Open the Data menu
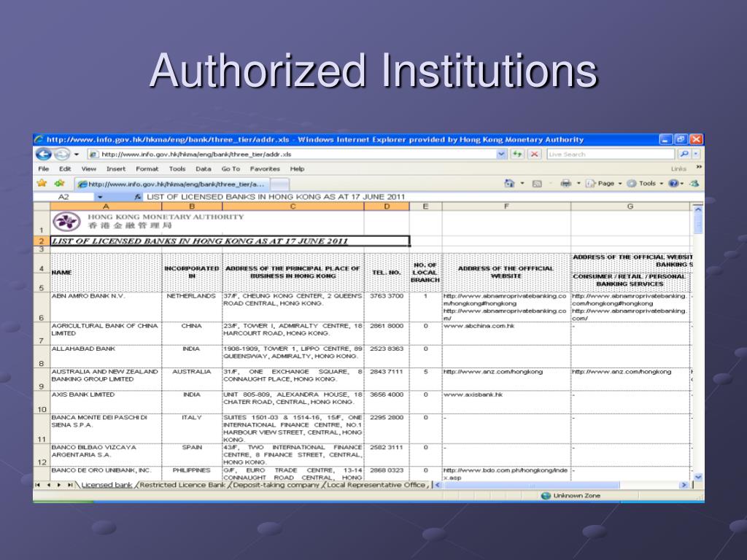The width and height of the screenshot is (747, 560). click(203, 168)
